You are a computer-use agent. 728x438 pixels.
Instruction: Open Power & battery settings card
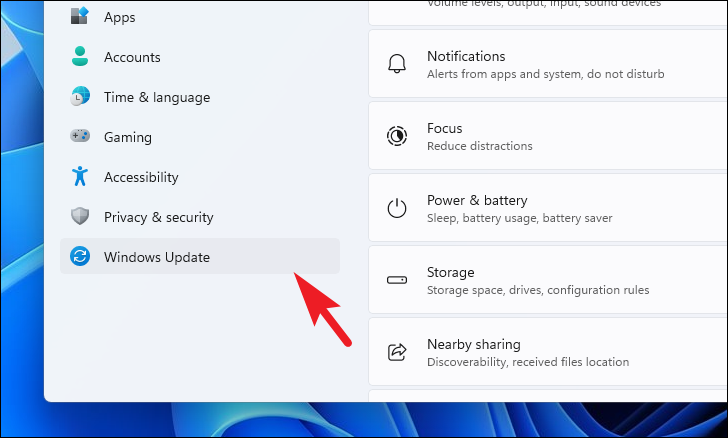[x=548, y=208]
